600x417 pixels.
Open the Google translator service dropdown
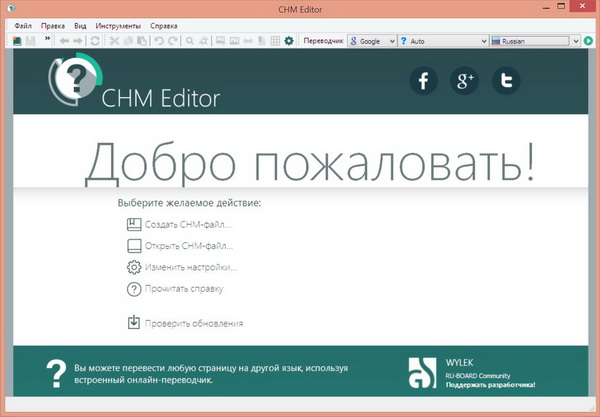pyautogui.click(x=371, y=41)
